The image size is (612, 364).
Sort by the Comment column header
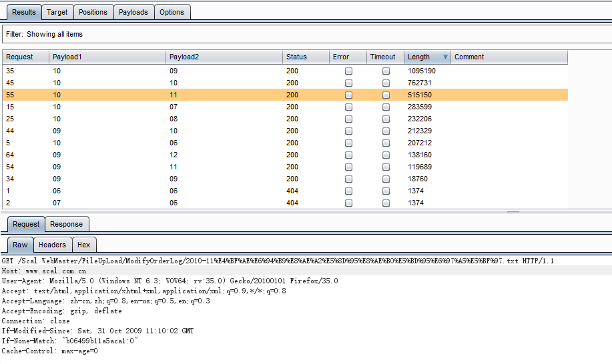(x=509, y=57)
